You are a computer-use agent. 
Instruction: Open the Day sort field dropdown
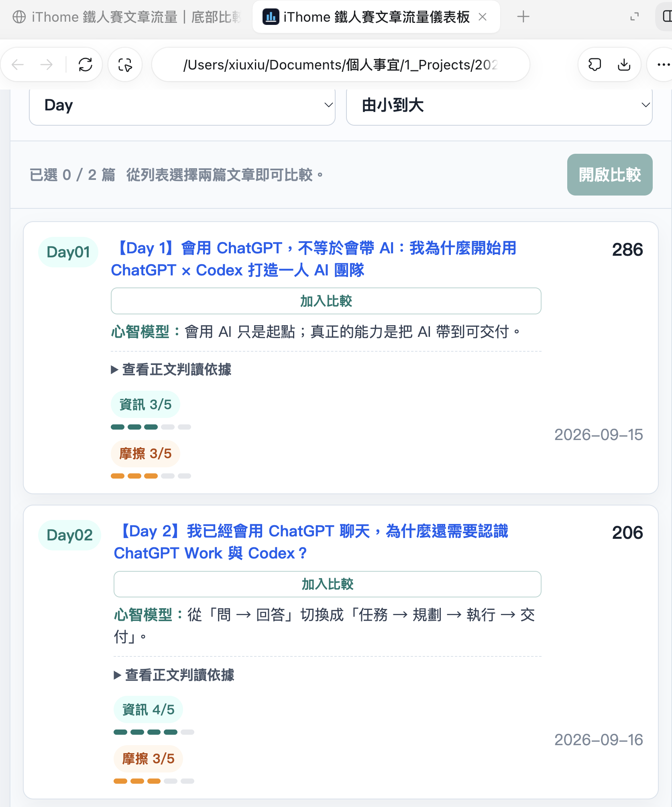pos(182,106)
